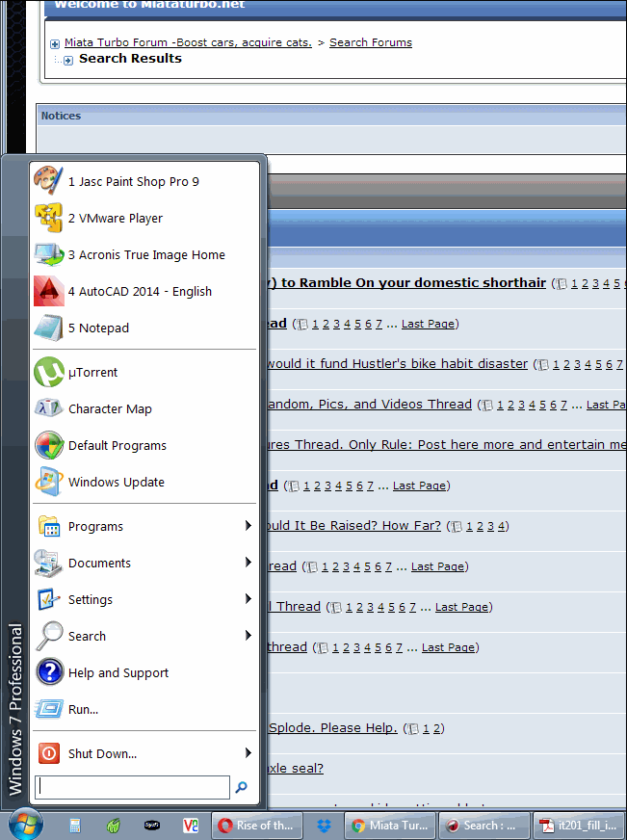The image size is (627, 840).
Task: Click the Windows Start orb
Action: [x=26, y=825]
